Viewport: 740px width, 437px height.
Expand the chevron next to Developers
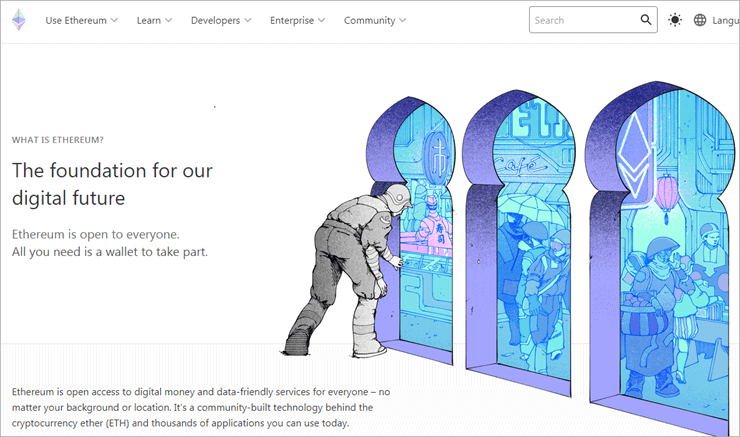(x=247, y=20)
